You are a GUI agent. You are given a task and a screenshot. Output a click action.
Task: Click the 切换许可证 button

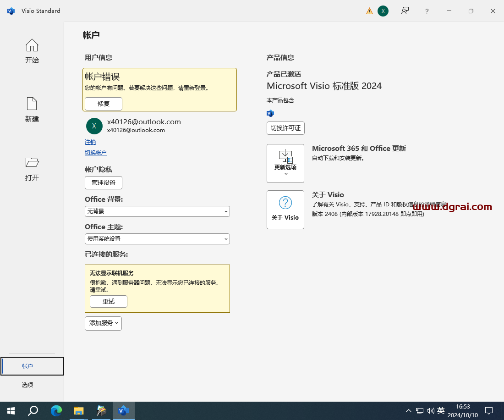285,128
